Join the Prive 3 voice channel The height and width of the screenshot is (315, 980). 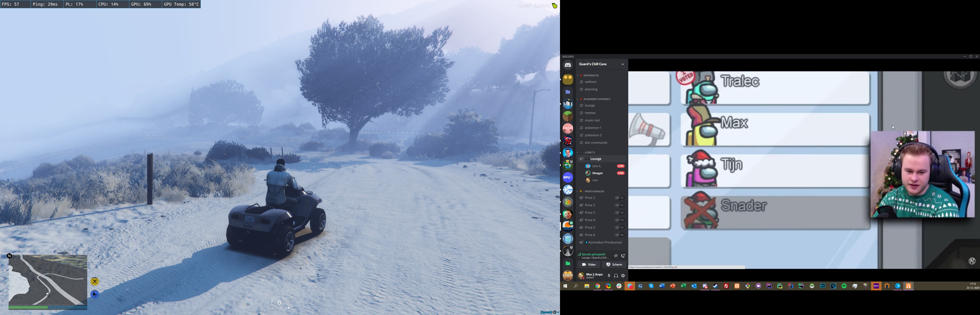click(590, 213)
